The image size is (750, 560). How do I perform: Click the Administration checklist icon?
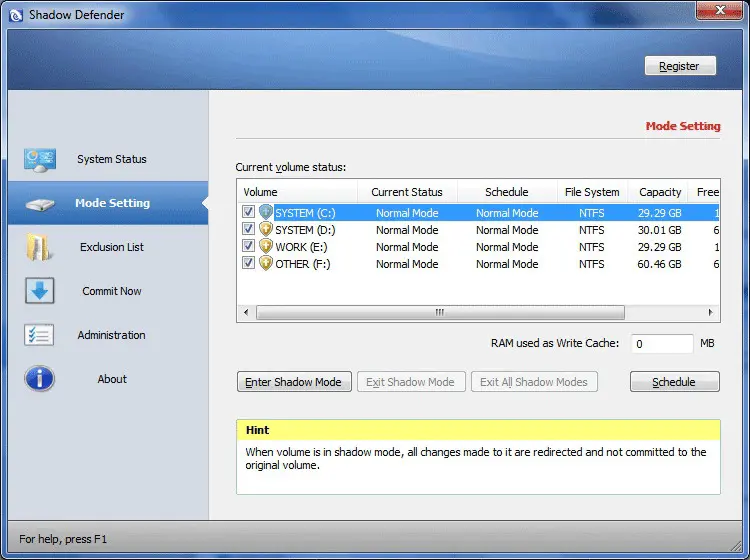pos(39,335)
